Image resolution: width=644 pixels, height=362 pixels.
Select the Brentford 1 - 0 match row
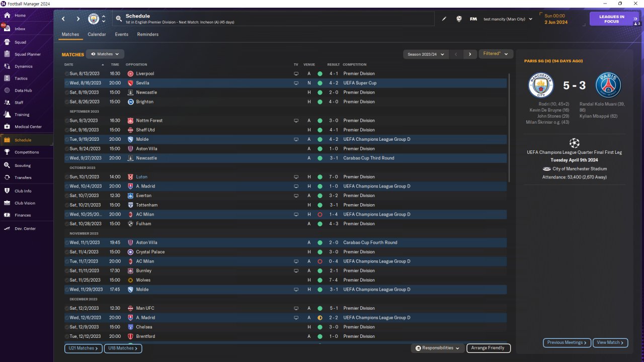(285, 336)
